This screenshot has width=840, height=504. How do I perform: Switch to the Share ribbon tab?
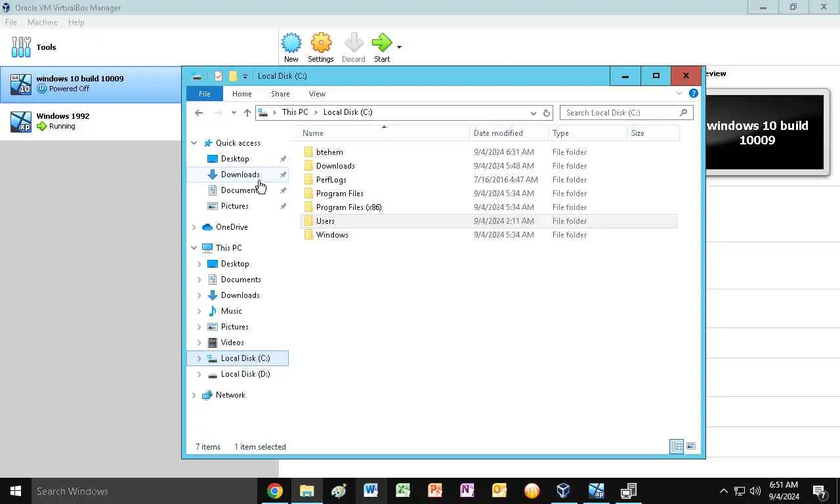coord(280,94)
